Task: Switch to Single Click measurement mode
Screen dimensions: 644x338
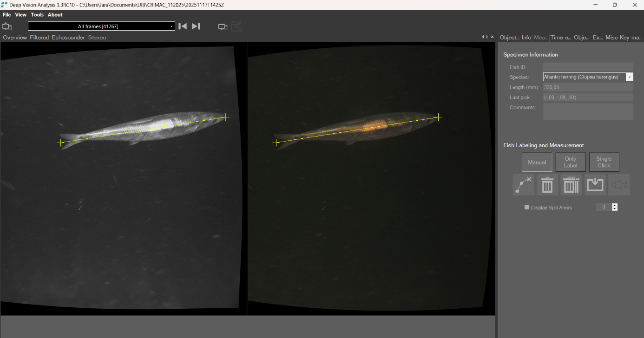Action: click(604, 162)
